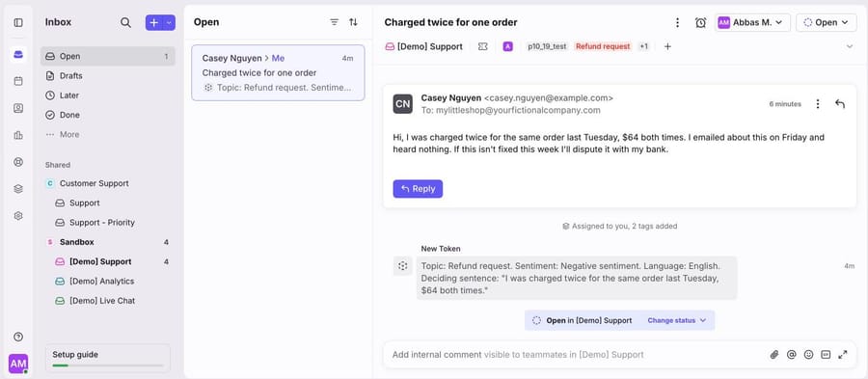Click the 'Charged twice for one order' conversation title
Viewport: 868px width, 379px height.
coord(450,23)
